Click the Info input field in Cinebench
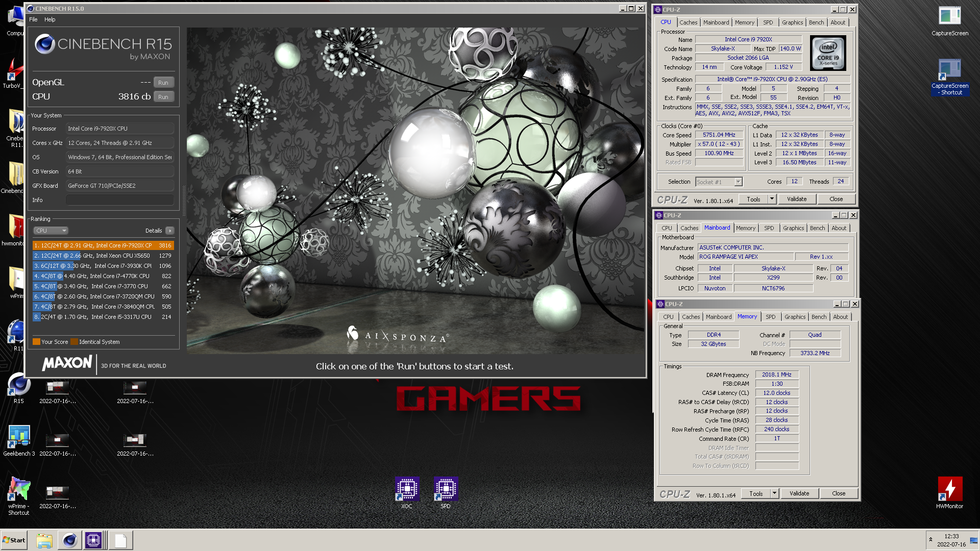The height and width of the screenshot is (551, 980). pos(120,200)
